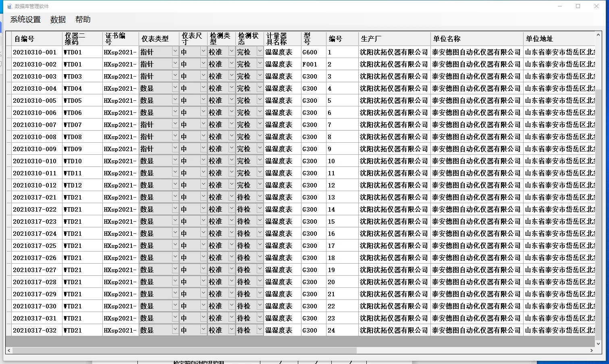Select the 20210310-005 自编号 cell
Viewport: 609px width, 364px height.
click(x=37, y=100)
